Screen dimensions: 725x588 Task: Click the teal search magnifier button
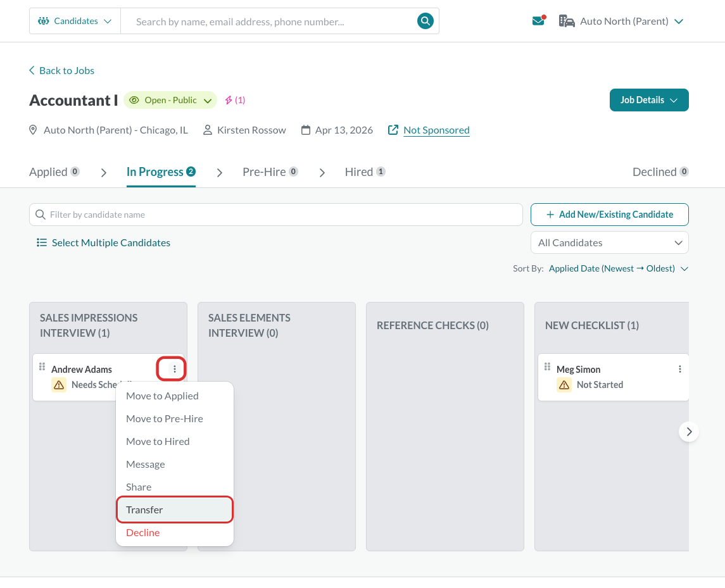[425, 21]
